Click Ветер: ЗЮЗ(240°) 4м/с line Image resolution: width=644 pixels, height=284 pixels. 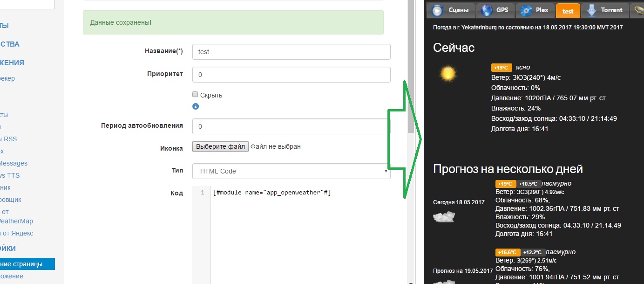click(526, 77)
